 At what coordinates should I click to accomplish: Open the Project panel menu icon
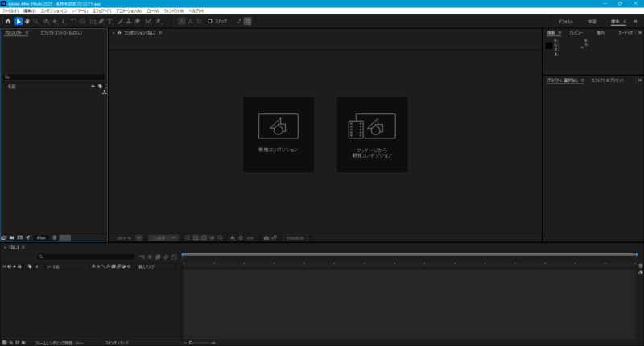pyautogui.click(x=27, y=33)
